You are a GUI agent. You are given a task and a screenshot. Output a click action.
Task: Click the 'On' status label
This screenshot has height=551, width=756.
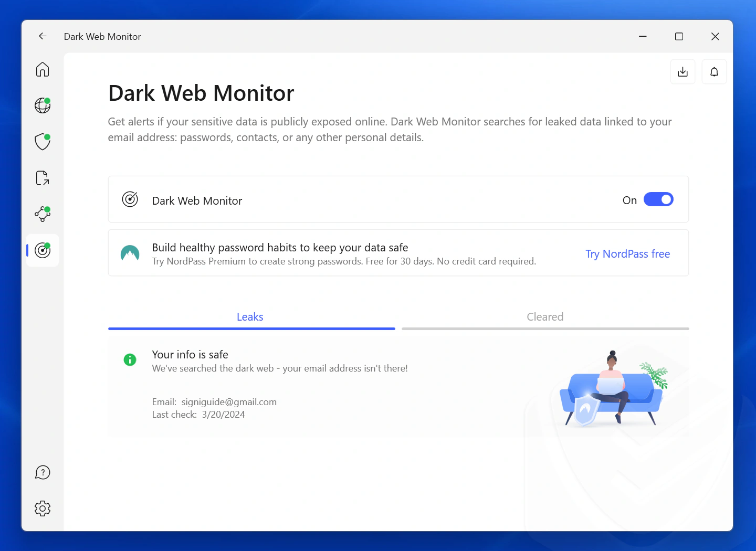click(629, 200)
